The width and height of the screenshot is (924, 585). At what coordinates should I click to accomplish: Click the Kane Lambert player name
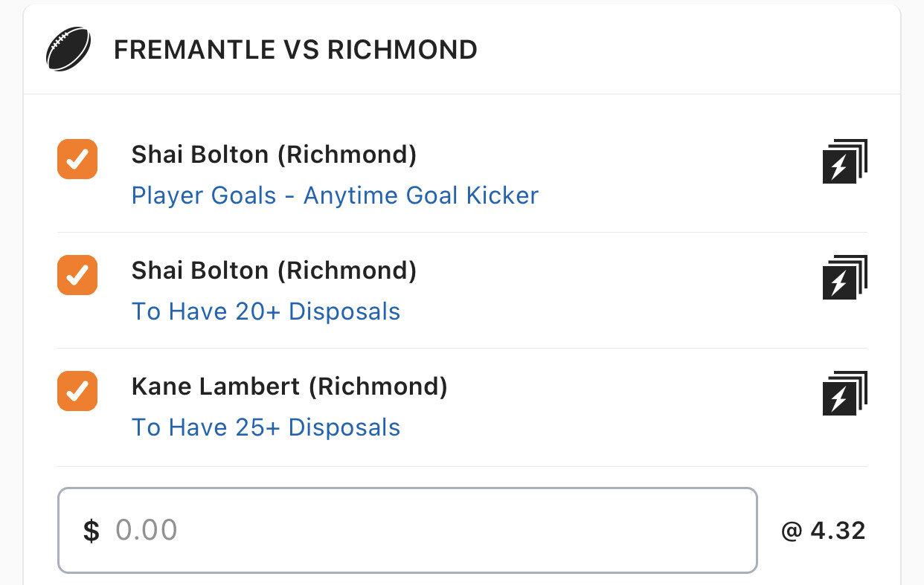[x=216, y=387]
